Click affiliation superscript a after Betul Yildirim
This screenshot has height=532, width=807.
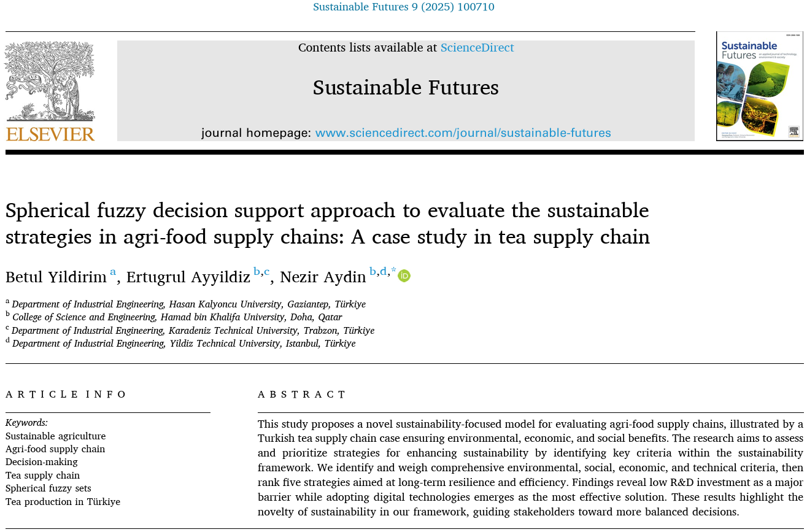pyautogui.click(x=113, y=272)
